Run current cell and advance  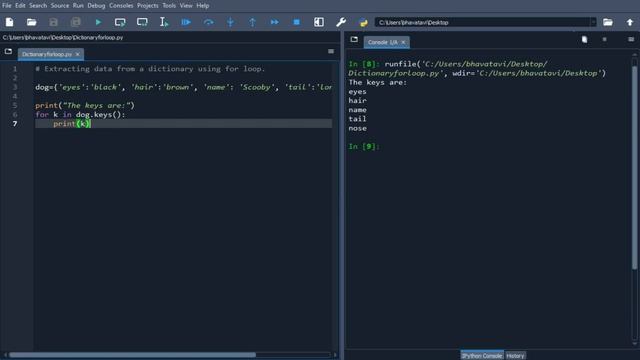(x=142, y=22)
